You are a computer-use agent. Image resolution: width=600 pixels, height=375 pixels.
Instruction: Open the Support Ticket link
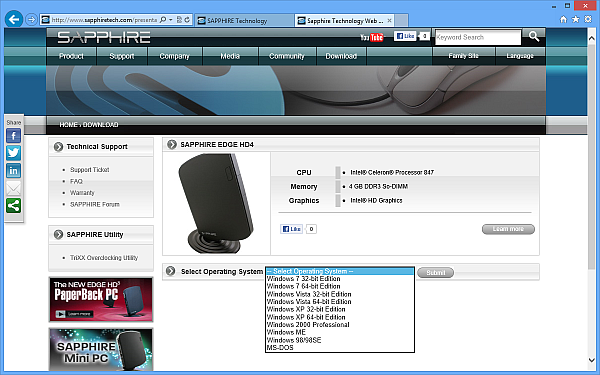(x=90, y=170)
